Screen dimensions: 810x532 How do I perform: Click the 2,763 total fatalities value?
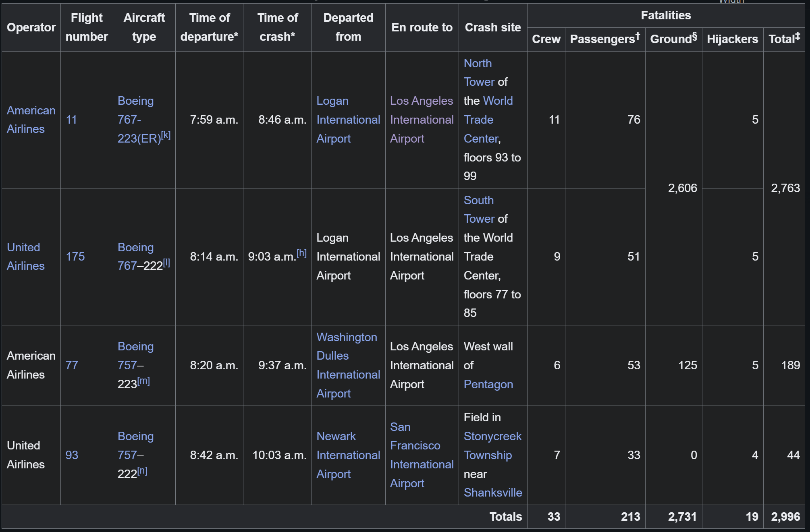point(785,188)
